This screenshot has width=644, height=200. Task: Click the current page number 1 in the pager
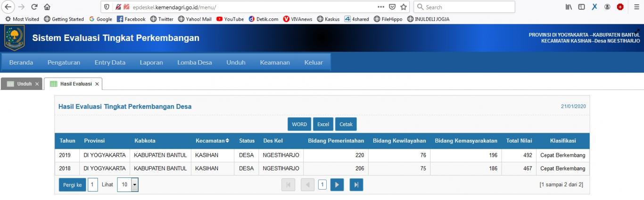pos(322,185)
